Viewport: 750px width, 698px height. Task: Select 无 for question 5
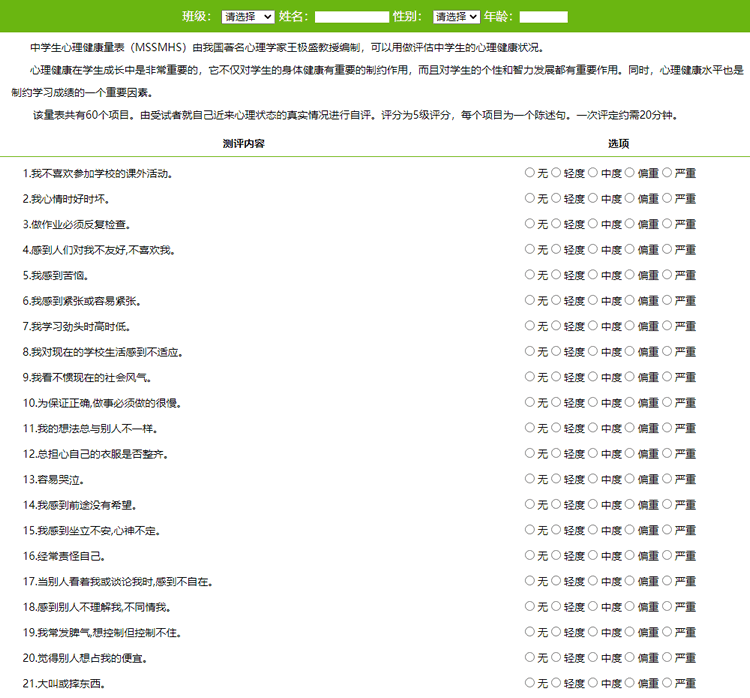point(529,274)
